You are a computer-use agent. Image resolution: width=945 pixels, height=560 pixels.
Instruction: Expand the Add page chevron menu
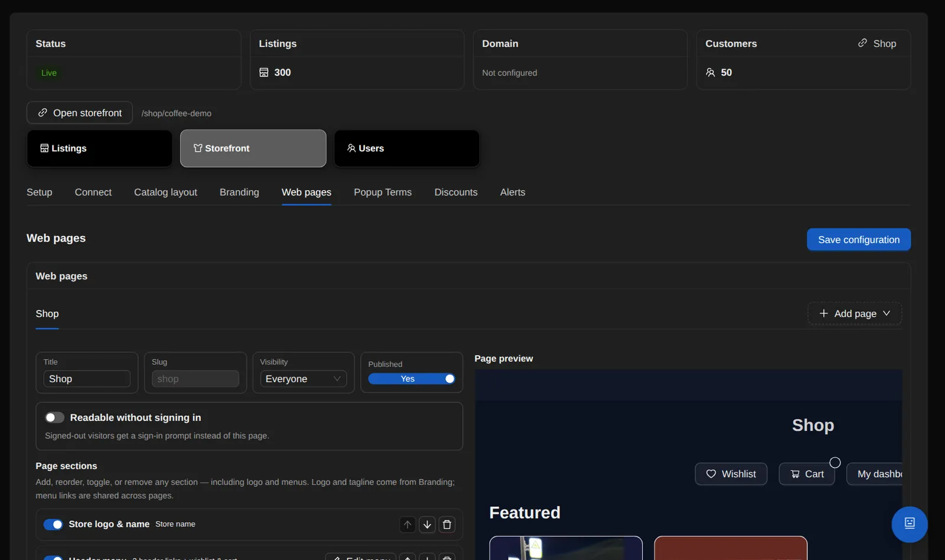887,313
